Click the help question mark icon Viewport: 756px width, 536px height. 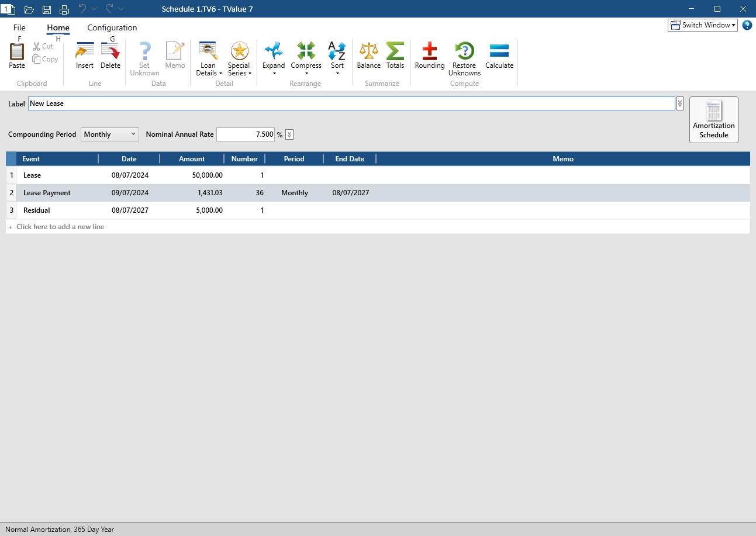(x=747, y=25)
